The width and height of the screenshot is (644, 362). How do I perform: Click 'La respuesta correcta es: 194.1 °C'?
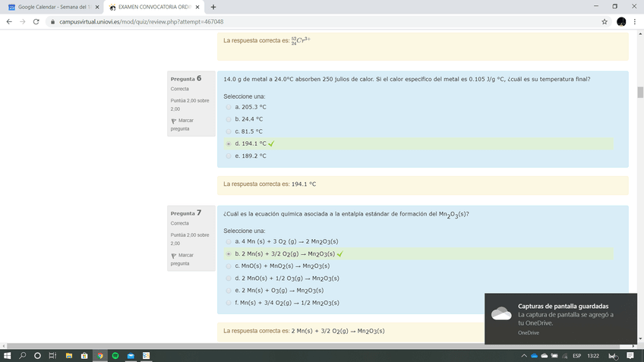point(270,184)
